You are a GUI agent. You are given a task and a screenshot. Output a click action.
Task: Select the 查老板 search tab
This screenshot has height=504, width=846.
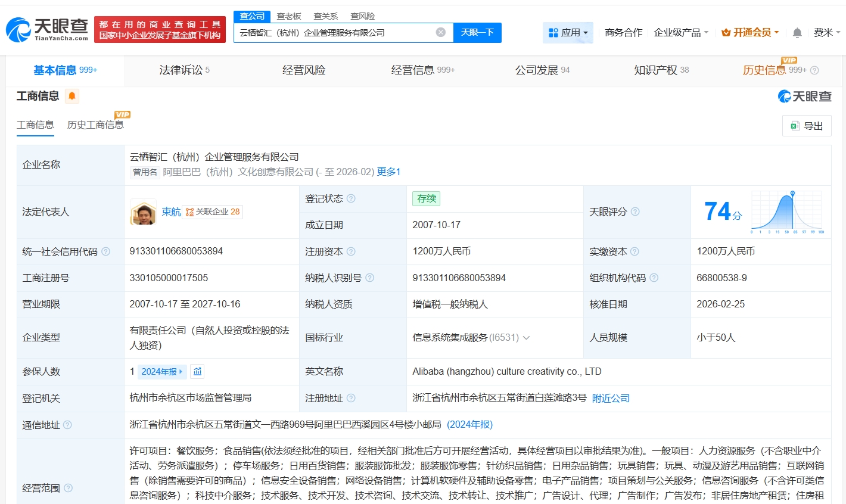[289, 16]
